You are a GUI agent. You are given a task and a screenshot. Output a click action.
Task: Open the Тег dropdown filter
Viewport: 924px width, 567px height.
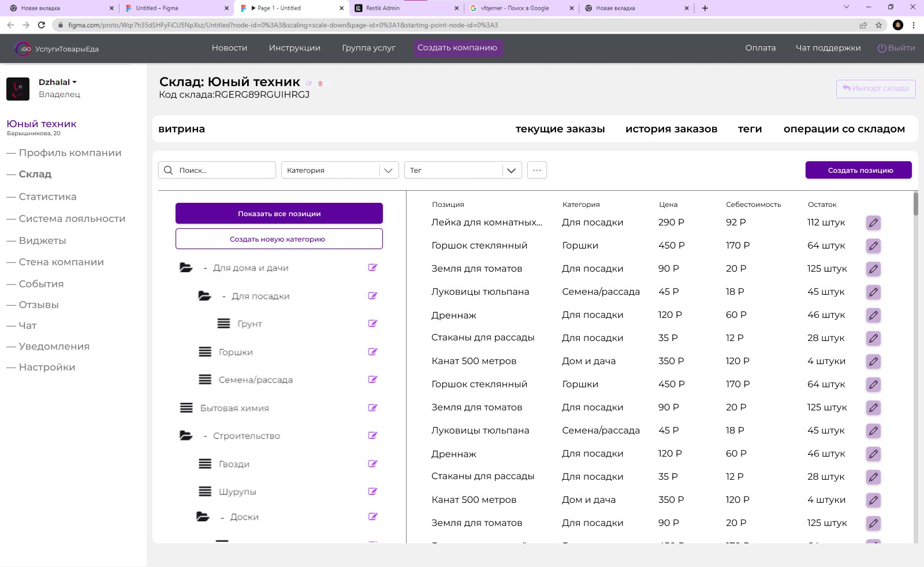click(463, 170)
